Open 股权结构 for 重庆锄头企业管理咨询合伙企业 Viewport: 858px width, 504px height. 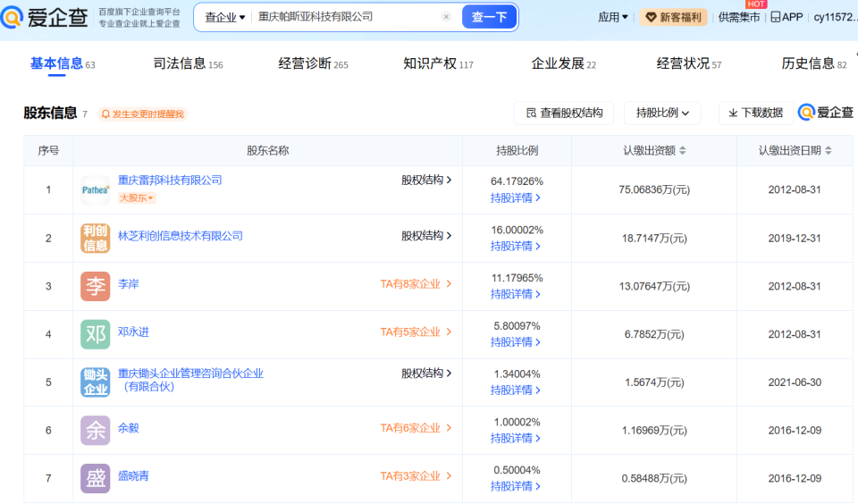tap(426, 374)
